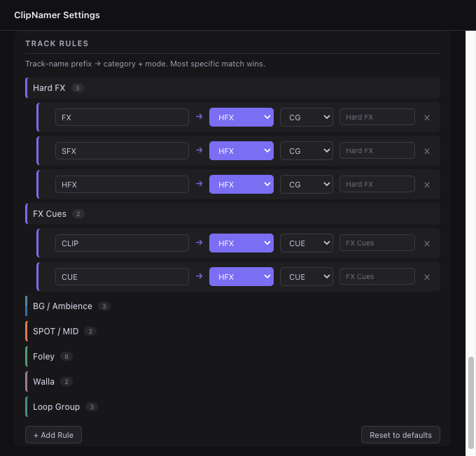Click FX Cues group field of CUE rule
This screenshot has height=456, width=476.
377,277
